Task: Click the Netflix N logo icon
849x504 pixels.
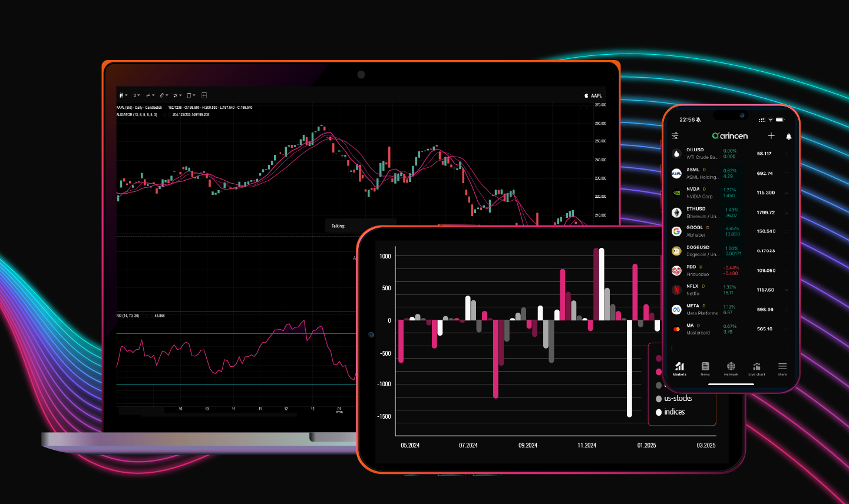Action: coord(676,290)
